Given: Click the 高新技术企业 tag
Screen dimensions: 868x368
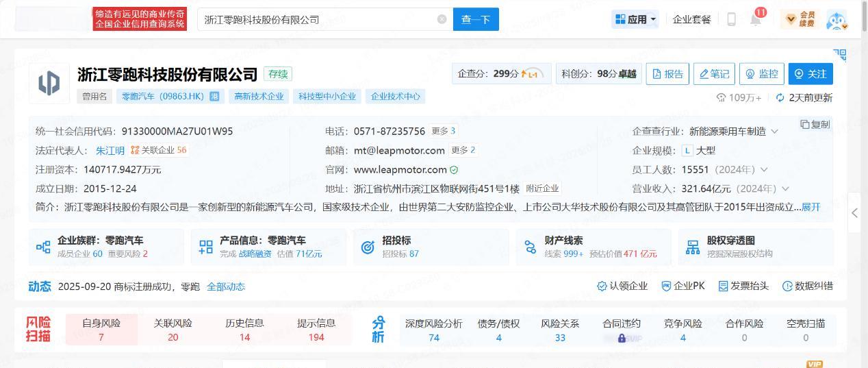Looking at the screenshot, I should 259,97.
